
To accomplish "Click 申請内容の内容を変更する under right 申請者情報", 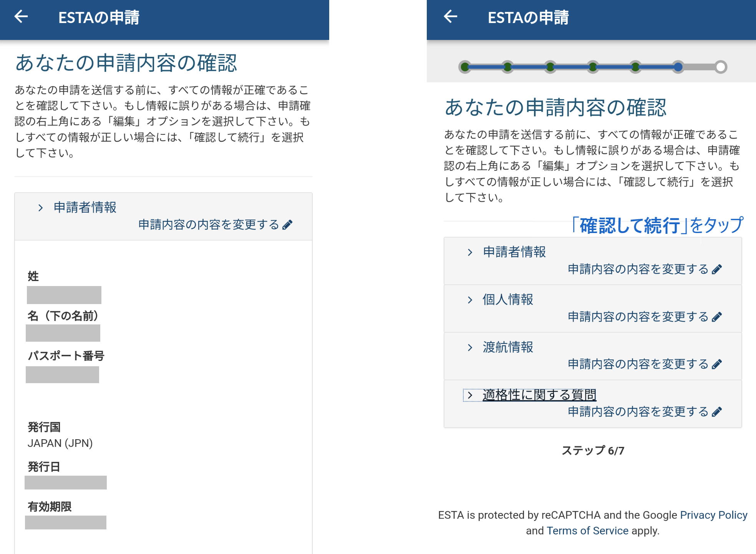I will click(x=638, y=269).
